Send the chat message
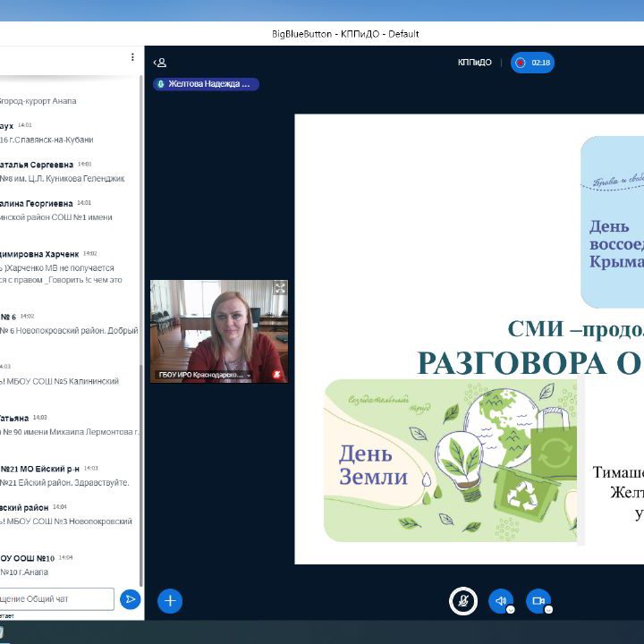The width and height of the screenshot is (644, 644). 131,598
